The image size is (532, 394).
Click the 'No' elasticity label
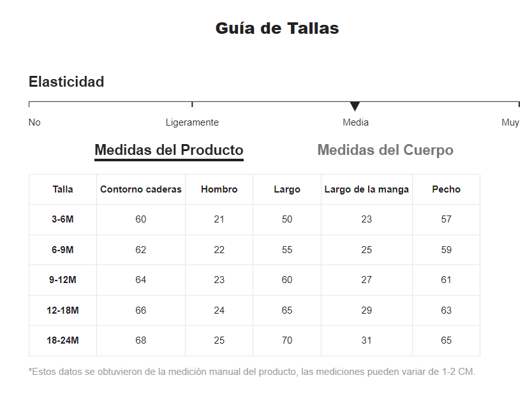pyautogui.click(x=34, y=122)
